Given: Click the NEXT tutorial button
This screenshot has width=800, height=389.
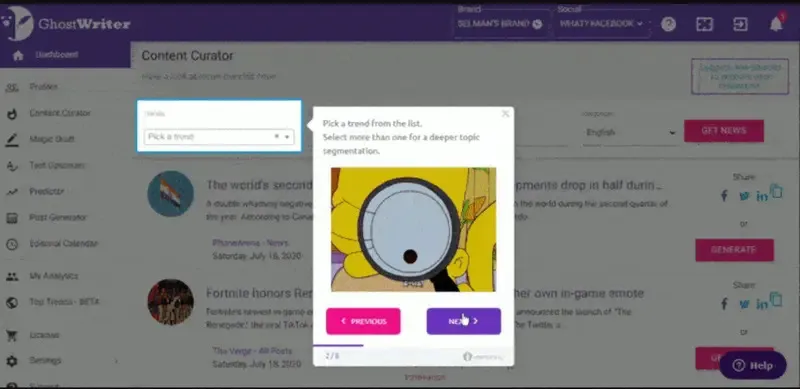Looking at the screenshot, I should 464,321.
